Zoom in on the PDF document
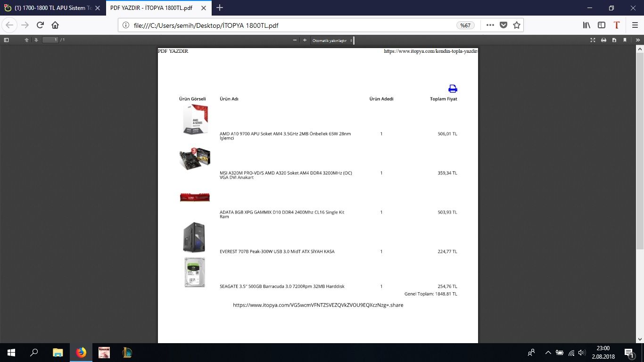The width and height of the screenshot is (644, 362). [305, 40]
